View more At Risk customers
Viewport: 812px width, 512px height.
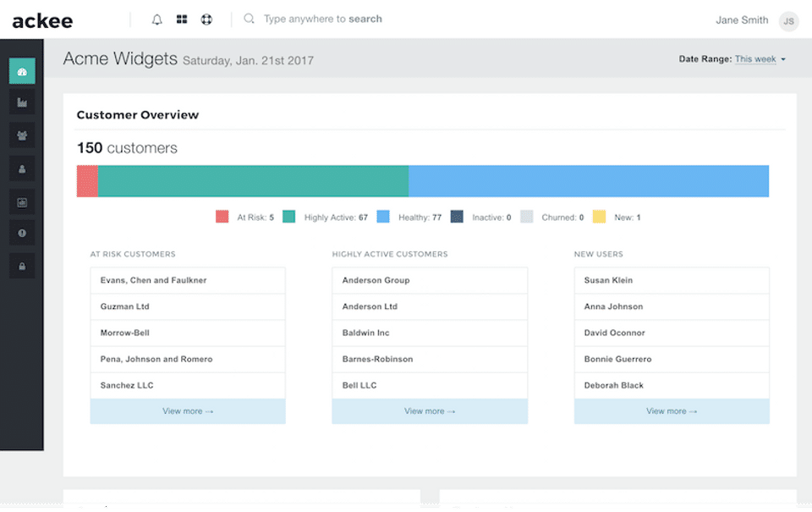click(x=188, y=411)
